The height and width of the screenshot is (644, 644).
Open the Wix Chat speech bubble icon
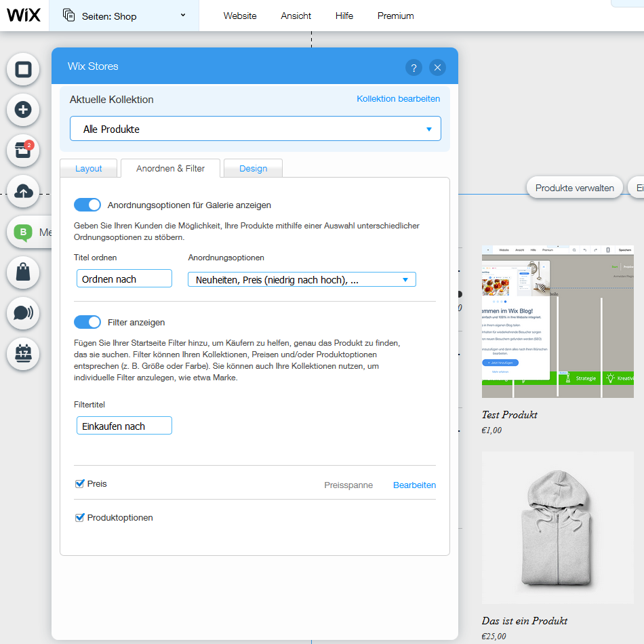pyautogui.click(x=23, y=313)
